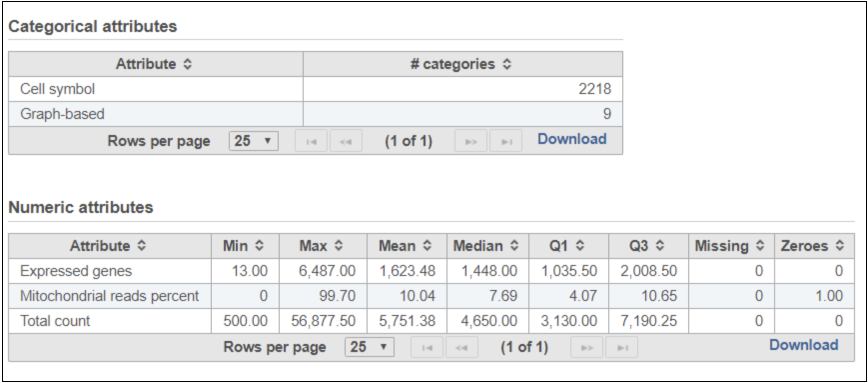Viewport: 868px width, 383px height.
Task: Go to first page of categorical table
Action: pos(311,141)
